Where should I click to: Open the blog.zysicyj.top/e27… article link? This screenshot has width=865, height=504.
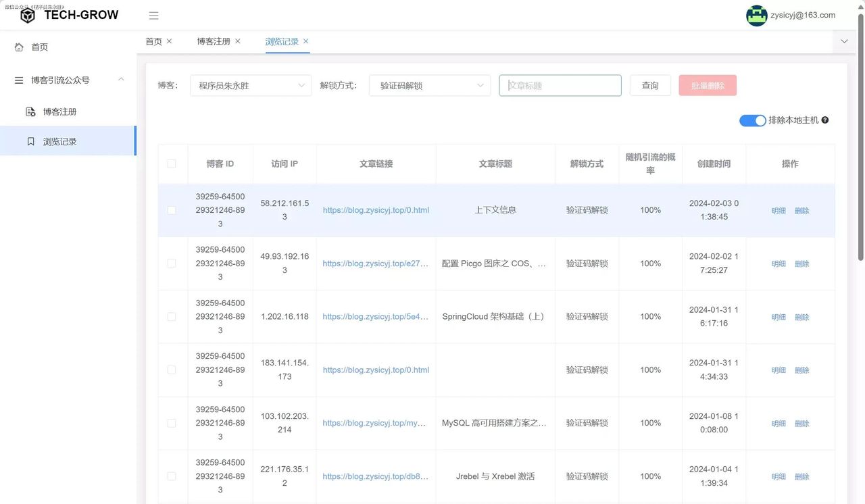click(376, 263)
